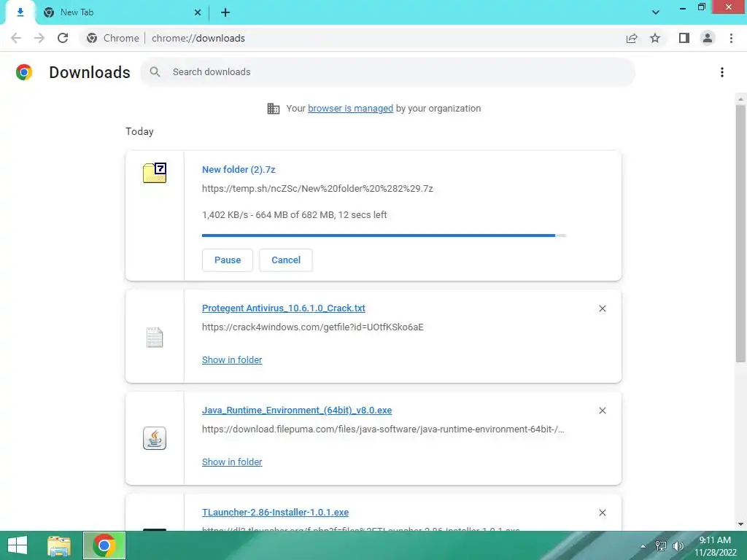Open New folder (2).7z file link

tap(239, 169)
